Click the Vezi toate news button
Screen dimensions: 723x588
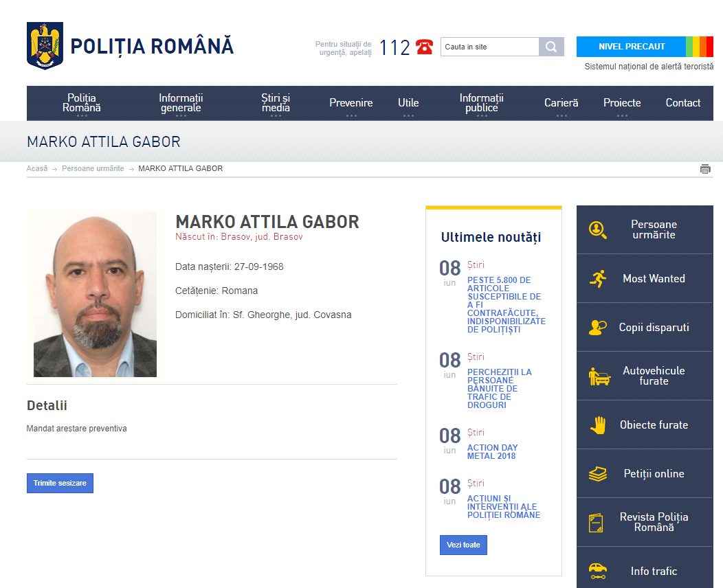(x=463, y=545)
